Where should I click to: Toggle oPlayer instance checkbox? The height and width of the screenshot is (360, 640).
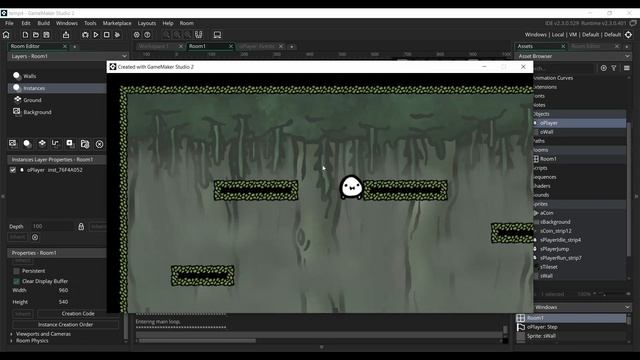pyautogui.click(x=13, y=170)
